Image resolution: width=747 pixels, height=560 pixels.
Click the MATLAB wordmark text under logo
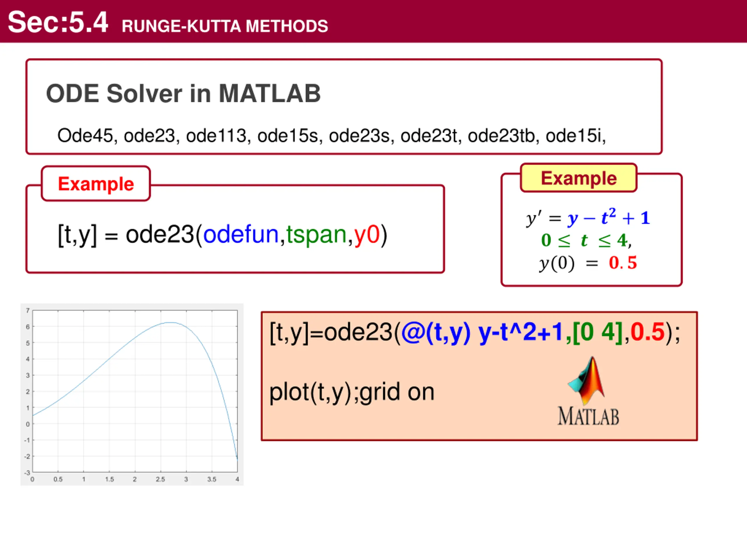click(x=588, y=416)
